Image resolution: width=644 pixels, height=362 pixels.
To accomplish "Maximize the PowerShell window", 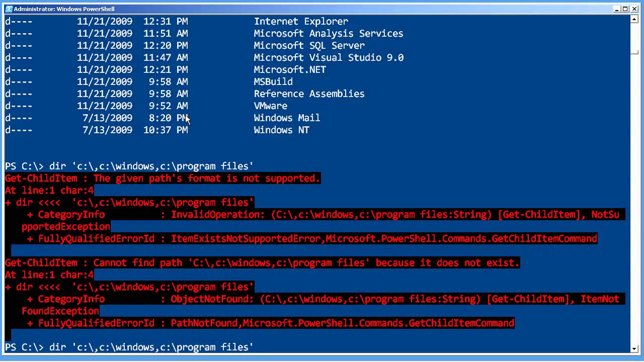I will tap(625, 9).
